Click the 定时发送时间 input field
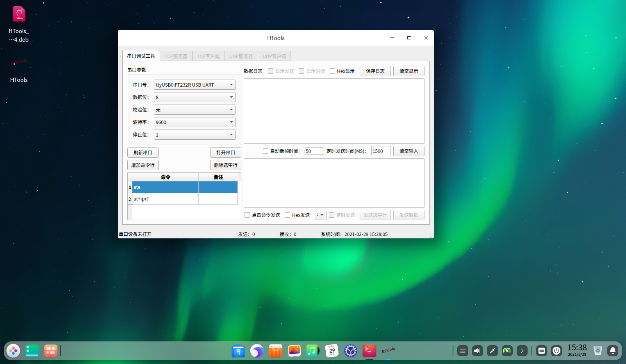 click(x=380, y=151)
